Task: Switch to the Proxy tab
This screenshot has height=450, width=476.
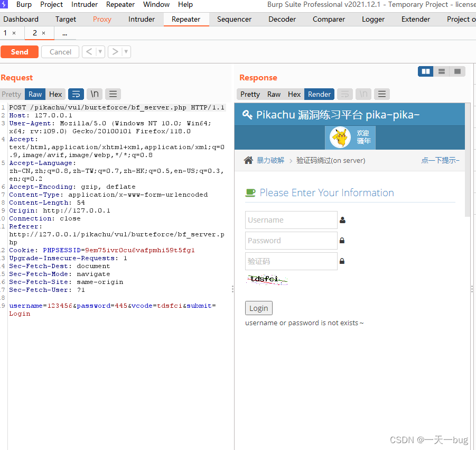Action: 102,19
